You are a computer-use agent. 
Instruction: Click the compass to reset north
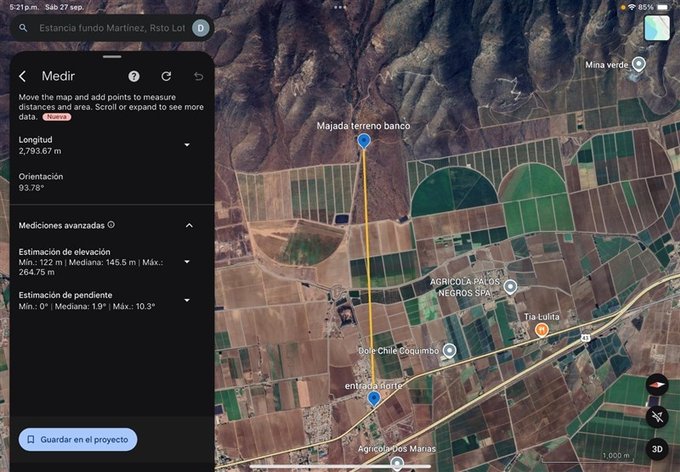pos(656,383)
